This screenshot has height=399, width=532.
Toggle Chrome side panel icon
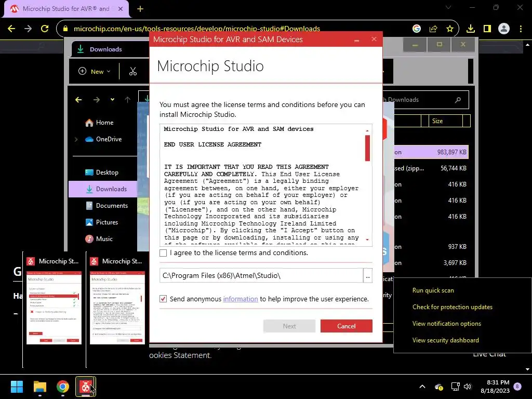pyautogui.click(x=487, y=29)
